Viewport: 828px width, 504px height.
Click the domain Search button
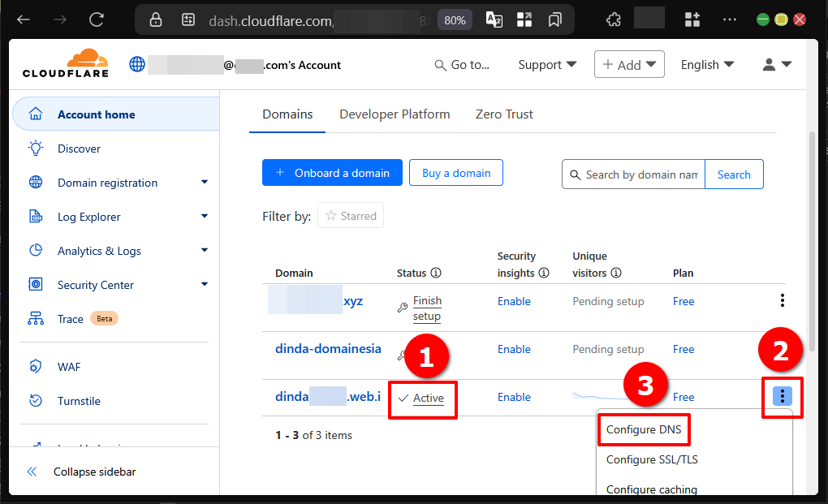[734, 174]
